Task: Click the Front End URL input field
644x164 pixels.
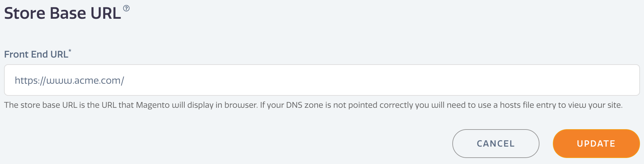Action: 322,80
